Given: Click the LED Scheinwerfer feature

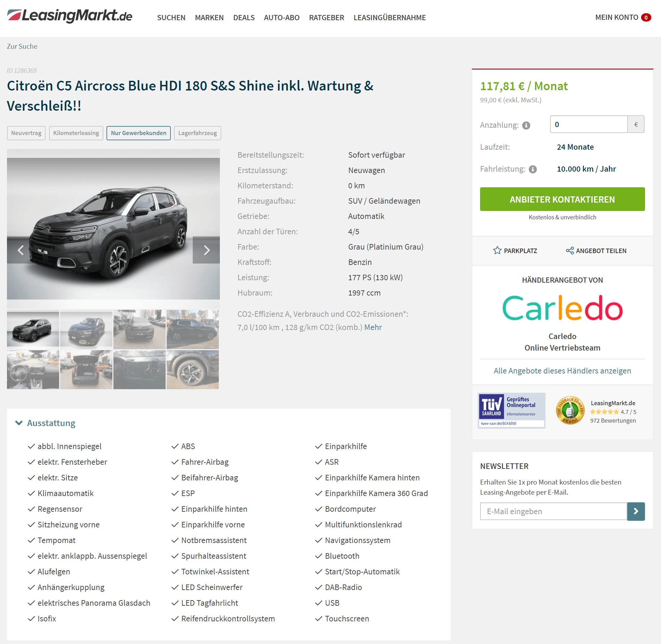Looking at the screenshot, I should pos(212,587).
